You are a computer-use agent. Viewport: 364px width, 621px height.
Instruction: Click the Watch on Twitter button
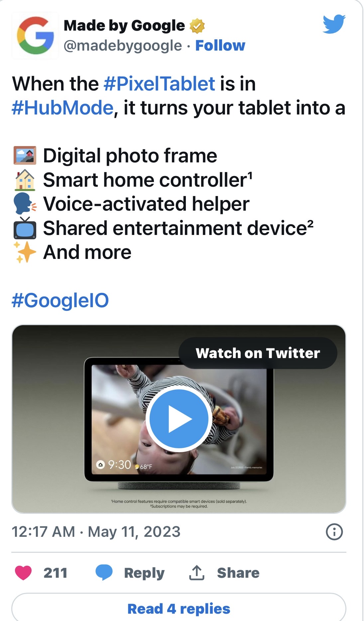[258, 353]
